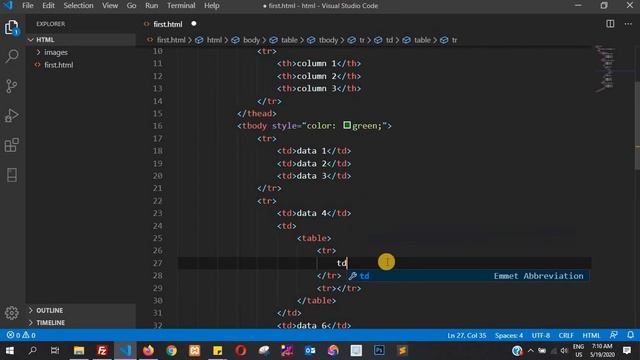The height and width of the screenshot is (360, 640).
Task: Click CRLF end-of-line setting
Action: coord(566,336)
